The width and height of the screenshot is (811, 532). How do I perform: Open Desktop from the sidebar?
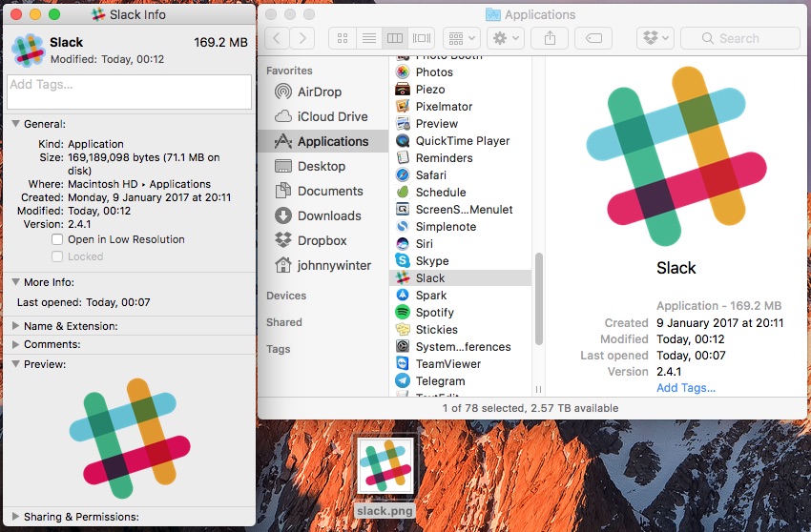pos(322,166)
